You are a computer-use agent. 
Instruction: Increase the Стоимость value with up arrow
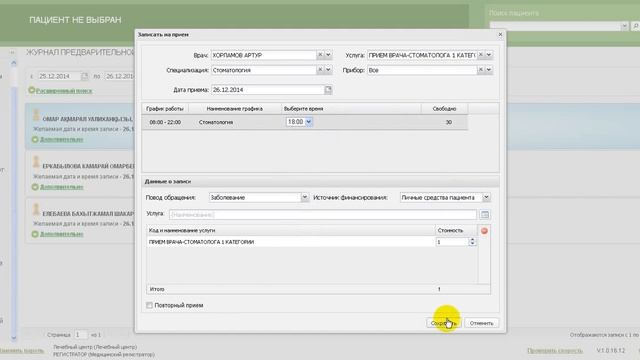point(472,240)
